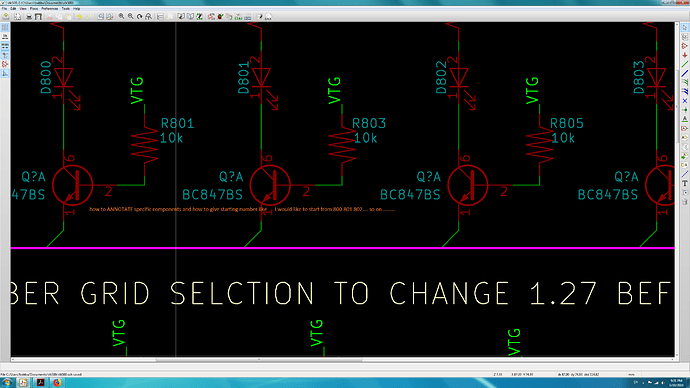Click the R805 resistor reference label

click(x=567, y=124)
